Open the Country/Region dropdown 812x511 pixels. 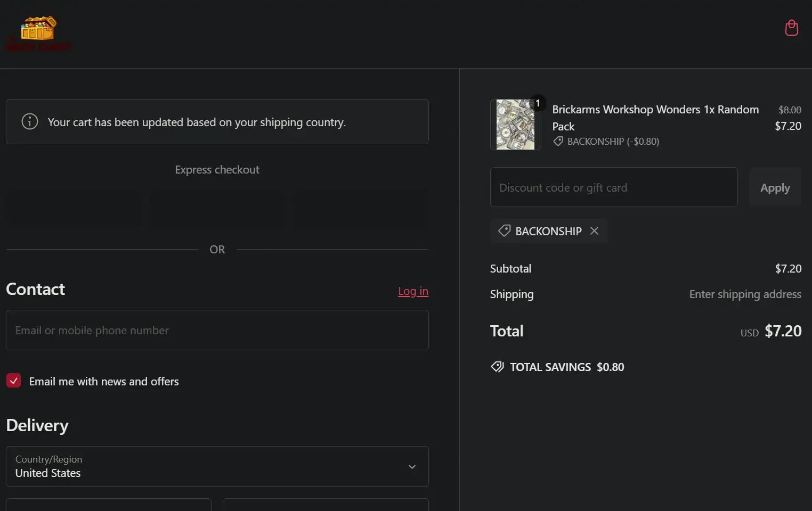pyautogui.click(x=217, y=466)
